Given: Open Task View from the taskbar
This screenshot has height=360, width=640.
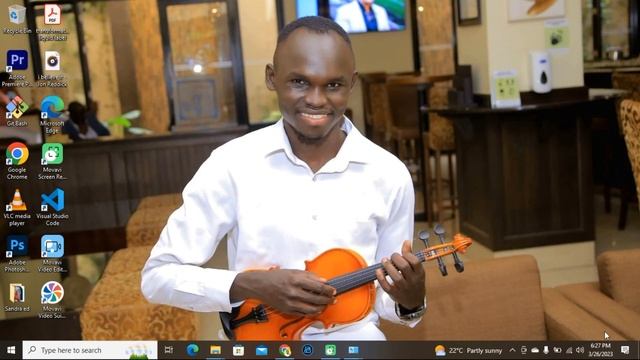Looking at the screenshot, I should pyautogui.click(x=169, y=350).
